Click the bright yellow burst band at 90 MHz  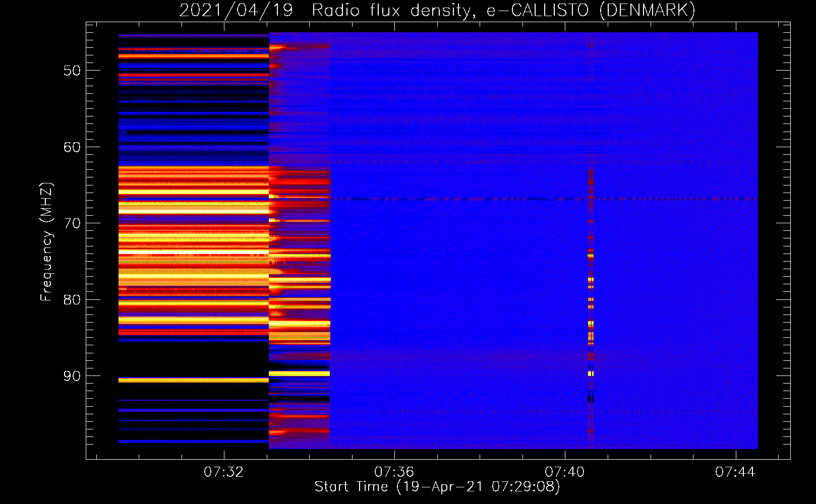coord(299,373)
